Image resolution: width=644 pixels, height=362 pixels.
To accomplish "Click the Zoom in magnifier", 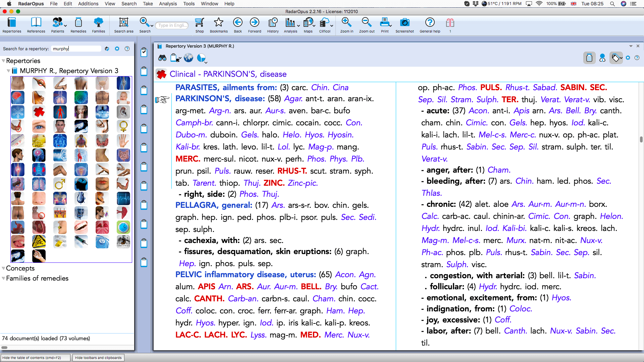I will click(x=346, y=25).
